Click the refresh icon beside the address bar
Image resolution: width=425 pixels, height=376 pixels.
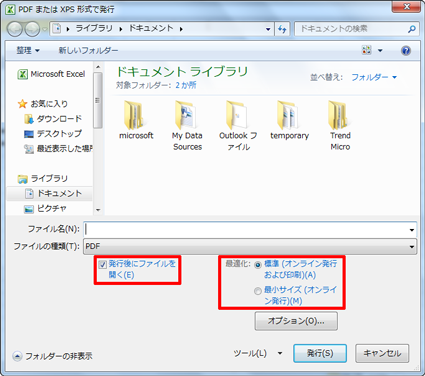coord(282,29)
